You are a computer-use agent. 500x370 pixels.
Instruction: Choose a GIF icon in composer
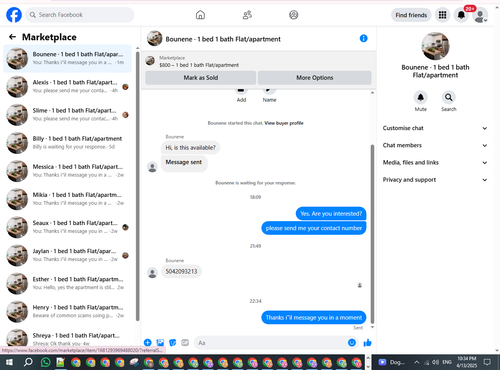click(185, 342)
